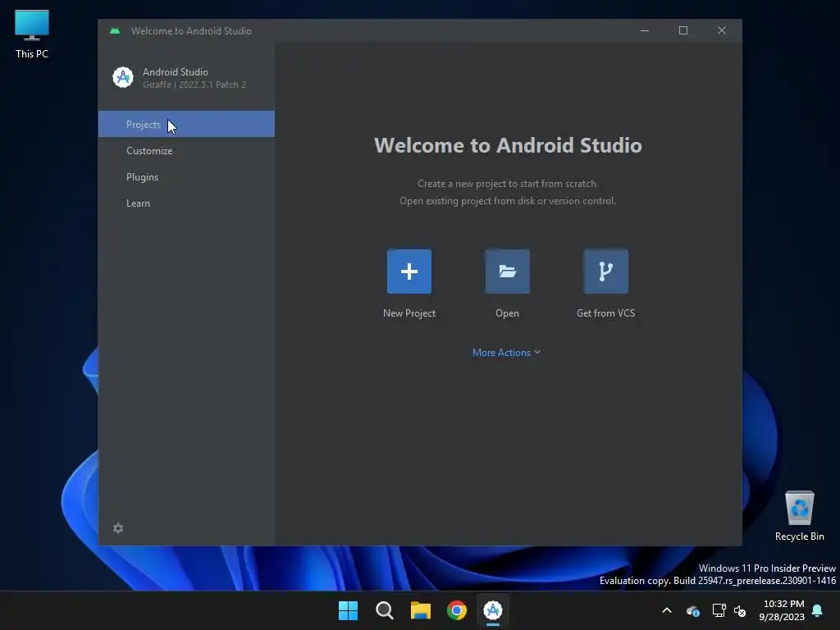Maximize the Android Studio welcome window
The width and height of the screenshot is (840, 630).
[683, 30]
